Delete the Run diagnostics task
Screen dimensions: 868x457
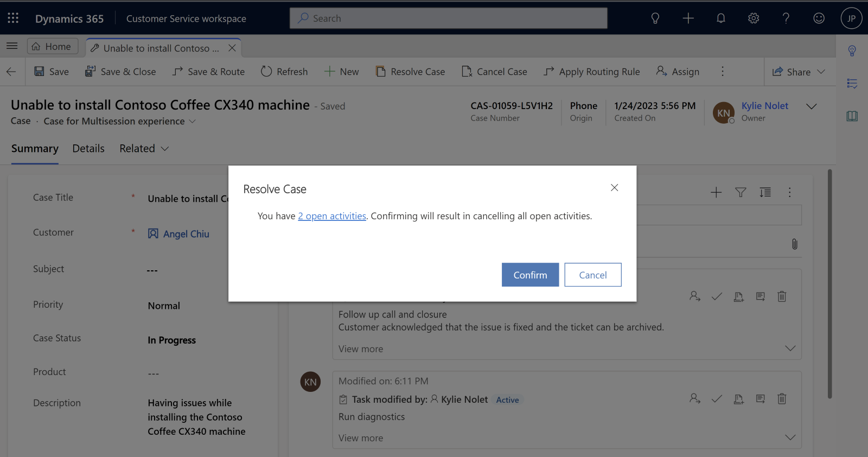(782, 398)
